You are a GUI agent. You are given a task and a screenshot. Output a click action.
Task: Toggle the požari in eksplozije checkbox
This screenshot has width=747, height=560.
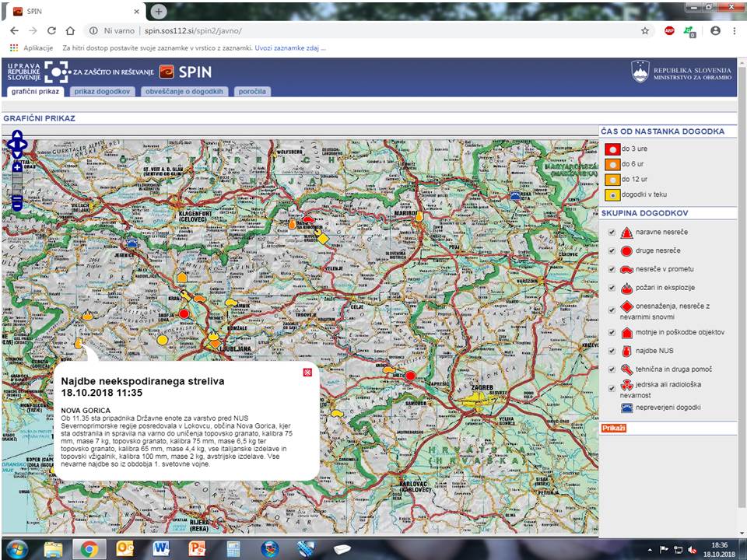[x=612, y=288]
